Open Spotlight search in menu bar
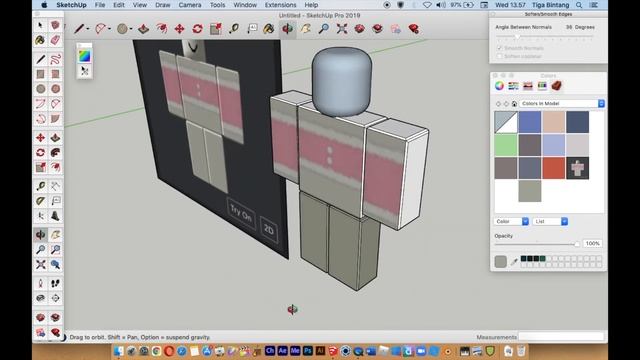The image size is (640, 360). tap(579, 5)
